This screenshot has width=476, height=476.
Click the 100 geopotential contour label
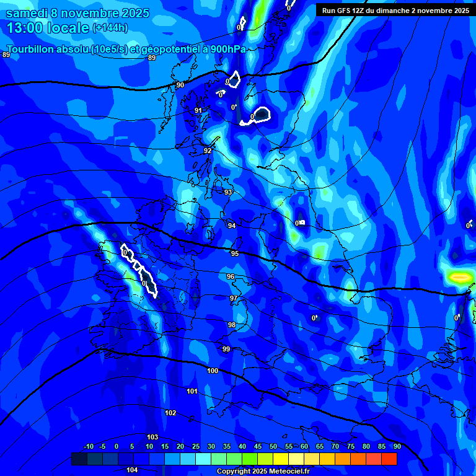pyautogui.click(x=213, y=371)
